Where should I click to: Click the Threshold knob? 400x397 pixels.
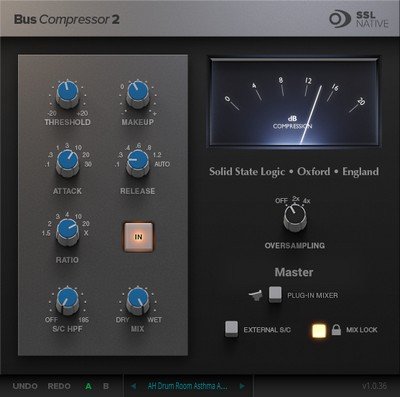67,94
